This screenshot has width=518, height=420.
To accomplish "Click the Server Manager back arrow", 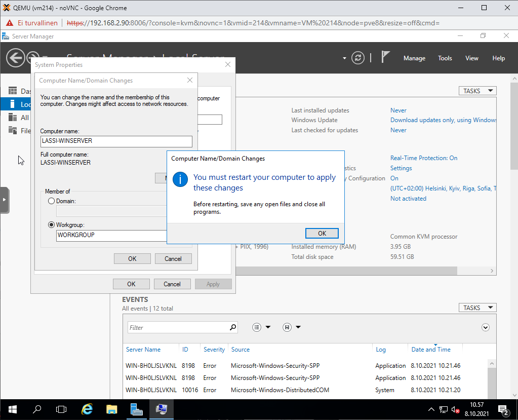I will (x=15, y=58).
